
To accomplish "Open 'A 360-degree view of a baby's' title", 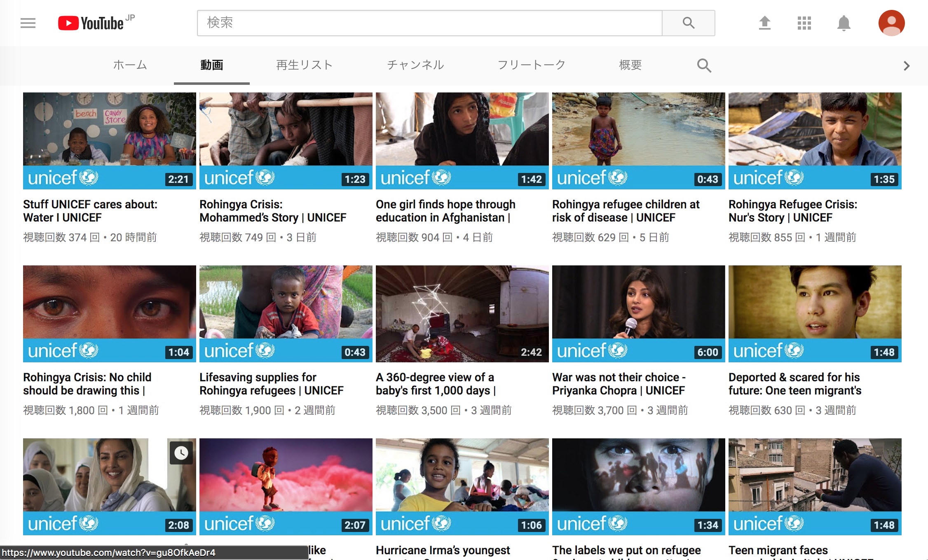I will 436,384.
